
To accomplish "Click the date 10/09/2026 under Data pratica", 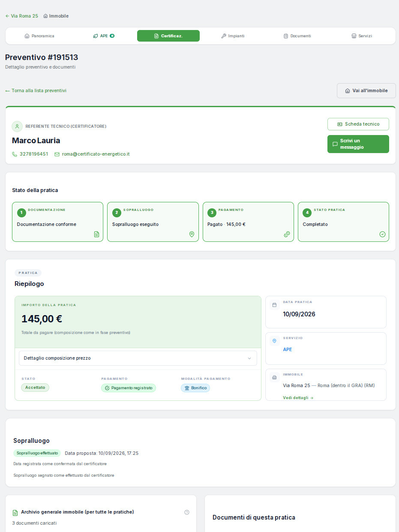I will click(299, 314).
